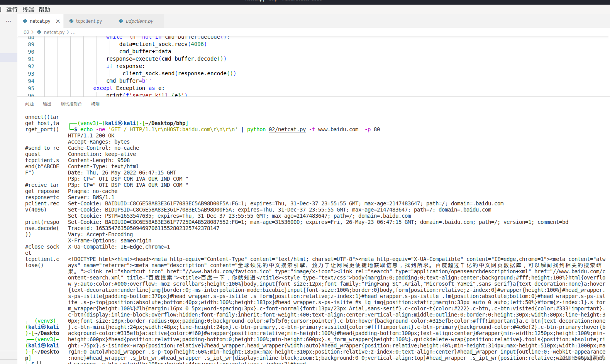
Task: Select the 02 folder breadcrumb
Action: coord(26,32)
